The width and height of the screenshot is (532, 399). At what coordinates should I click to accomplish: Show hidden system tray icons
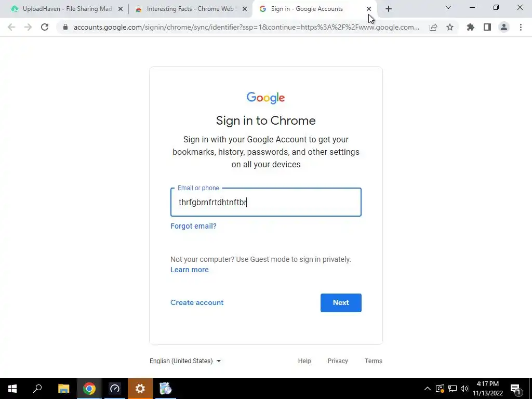pos(428,389)
